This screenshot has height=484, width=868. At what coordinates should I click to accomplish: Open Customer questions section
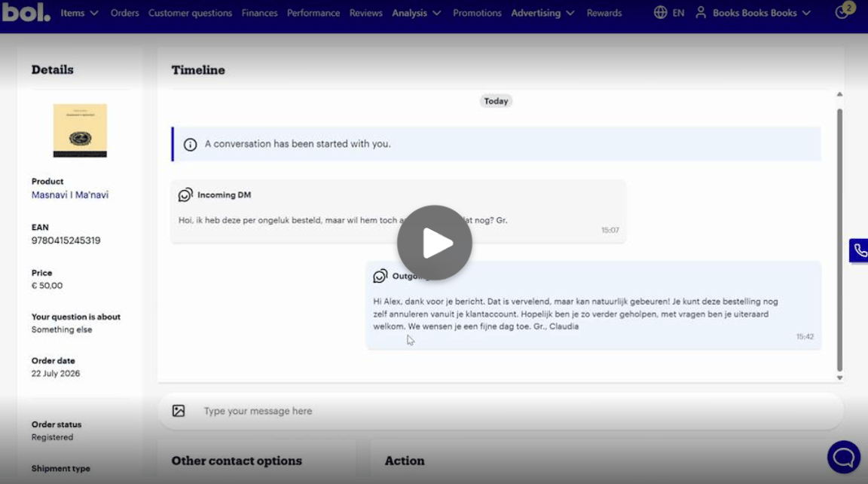pos(190,13)
